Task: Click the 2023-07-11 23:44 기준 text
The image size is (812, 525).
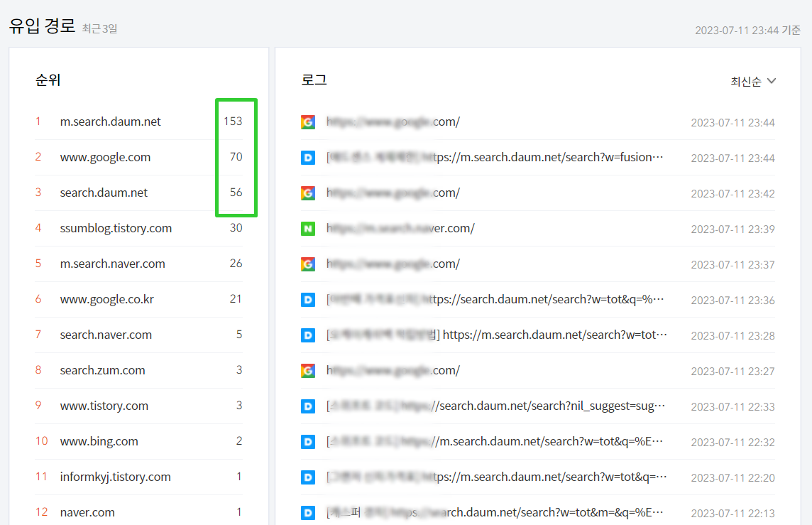Action: (748, 30)
